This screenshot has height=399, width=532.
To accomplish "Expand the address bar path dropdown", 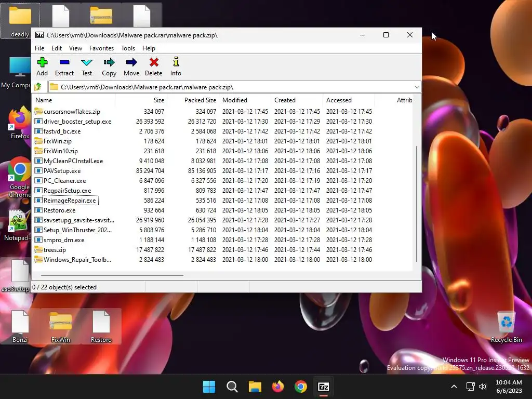I will (417, 87).
